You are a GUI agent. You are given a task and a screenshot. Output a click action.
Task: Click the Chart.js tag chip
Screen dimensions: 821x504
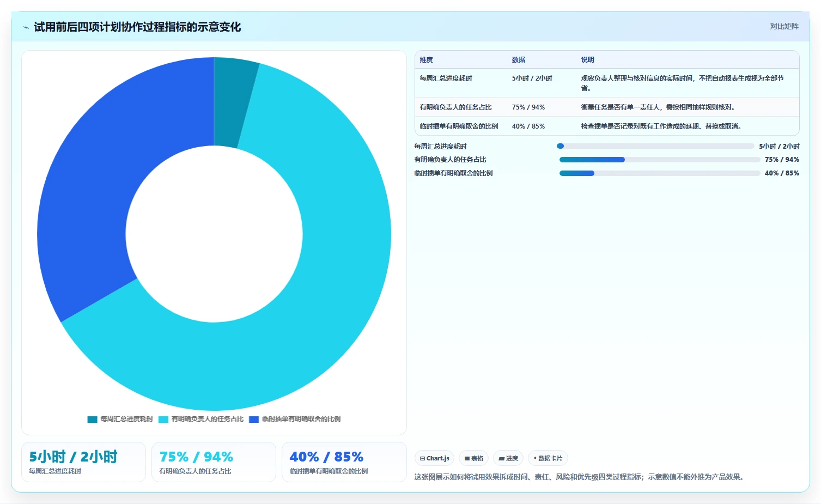pyautogui.click(x=434, y=458)
